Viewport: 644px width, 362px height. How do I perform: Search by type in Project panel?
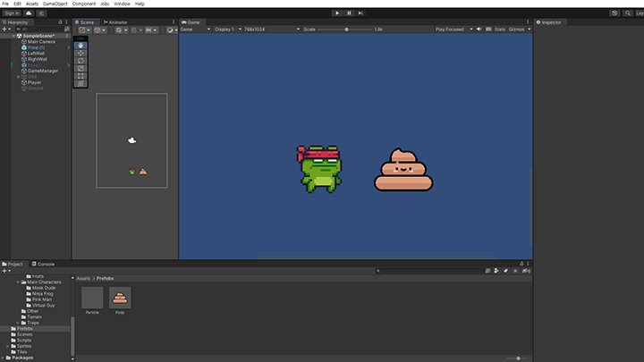click(x=496, y=271)
